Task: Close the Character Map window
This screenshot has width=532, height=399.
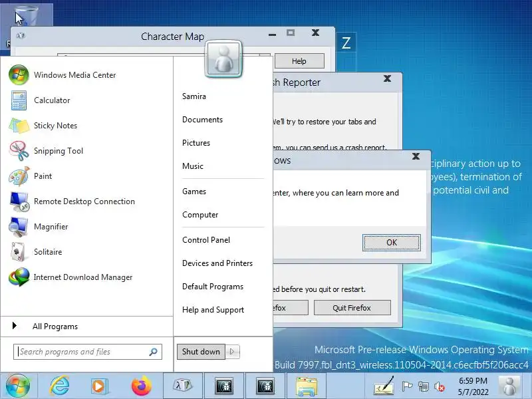Action: [x=315, y=33]
